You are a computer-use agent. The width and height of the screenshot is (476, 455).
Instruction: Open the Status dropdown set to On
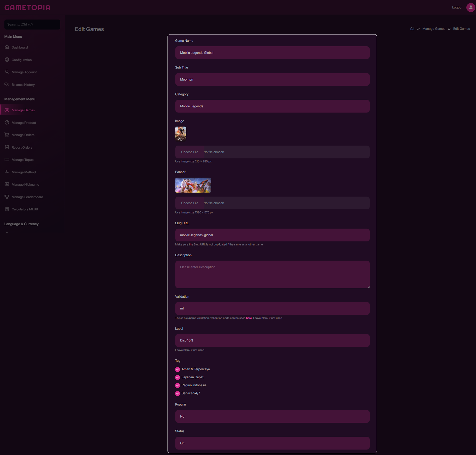272,443
